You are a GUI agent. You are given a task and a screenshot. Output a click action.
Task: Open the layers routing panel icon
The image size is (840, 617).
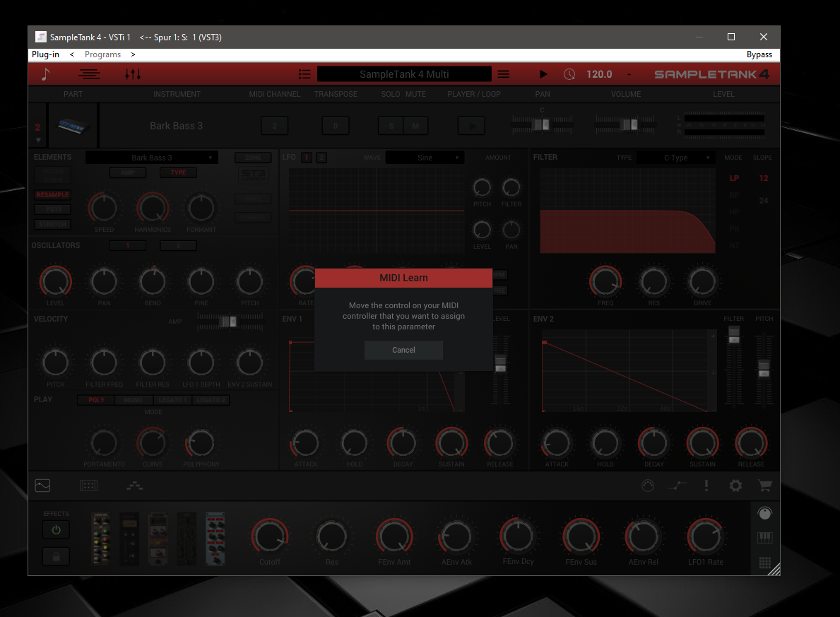click(134, 486)
